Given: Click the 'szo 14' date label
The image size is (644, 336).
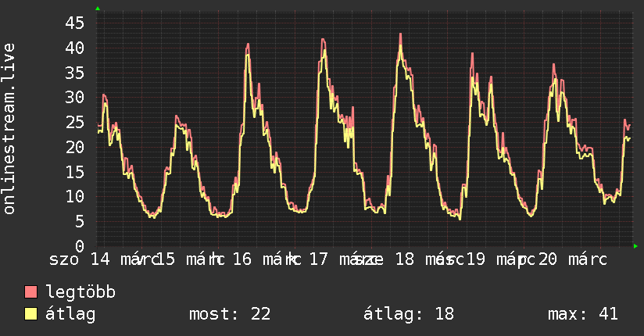Looking at the screenshot, I should [79, 259].
